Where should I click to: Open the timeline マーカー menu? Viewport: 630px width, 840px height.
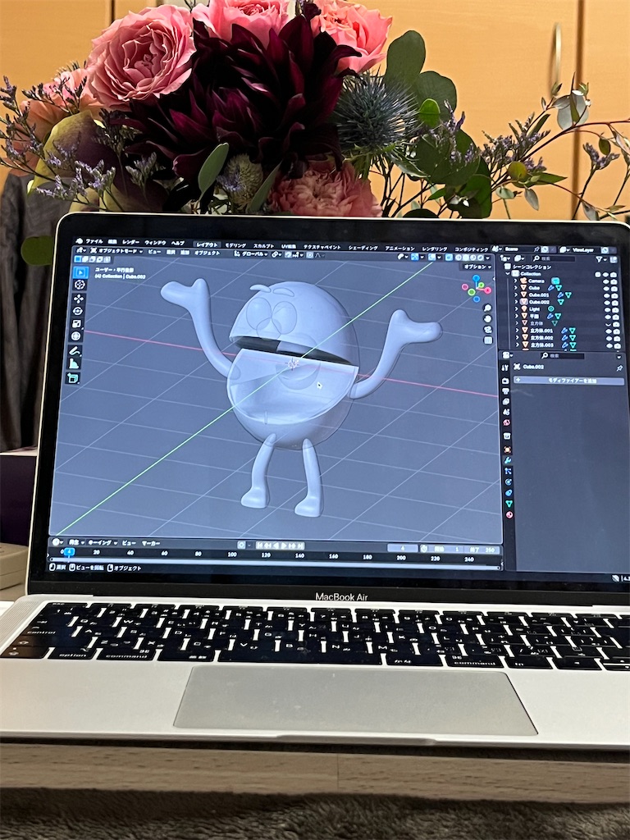click(x=151, y=543)
